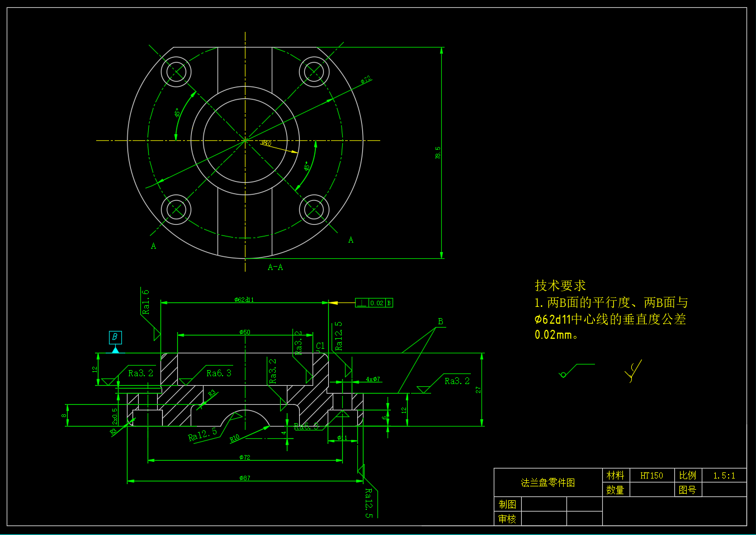The height and width of the screenshot is (535, 756).
Task: Click the φ50 dimension label
Action: (245, 332)
